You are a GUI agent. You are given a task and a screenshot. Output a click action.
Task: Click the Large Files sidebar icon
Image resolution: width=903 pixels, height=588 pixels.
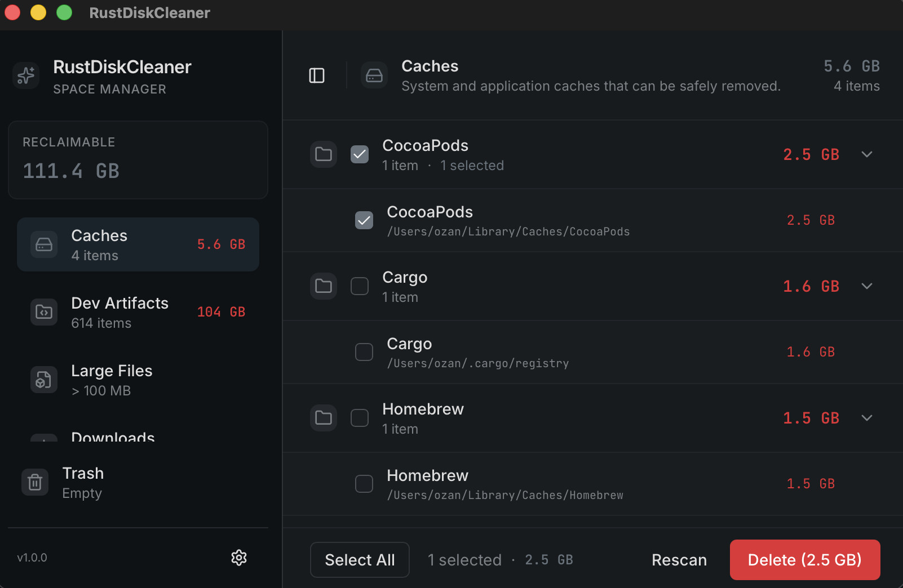[x=44, y=380]
